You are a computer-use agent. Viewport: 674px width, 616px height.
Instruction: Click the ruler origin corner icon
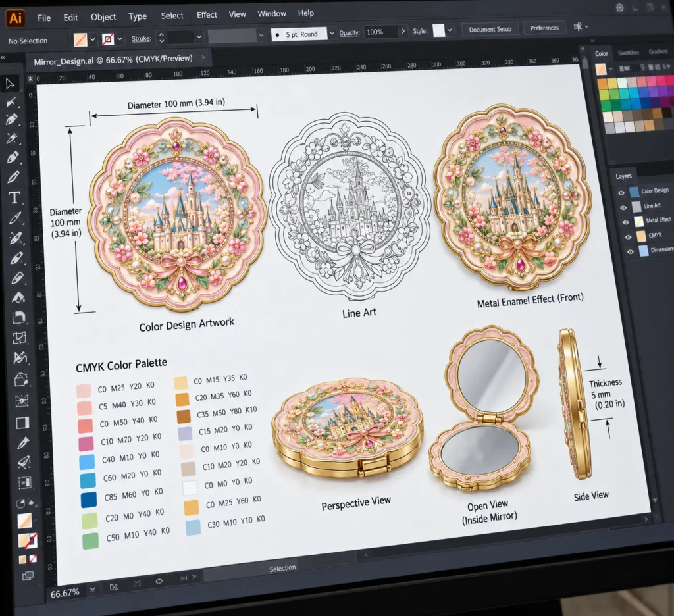30,79
